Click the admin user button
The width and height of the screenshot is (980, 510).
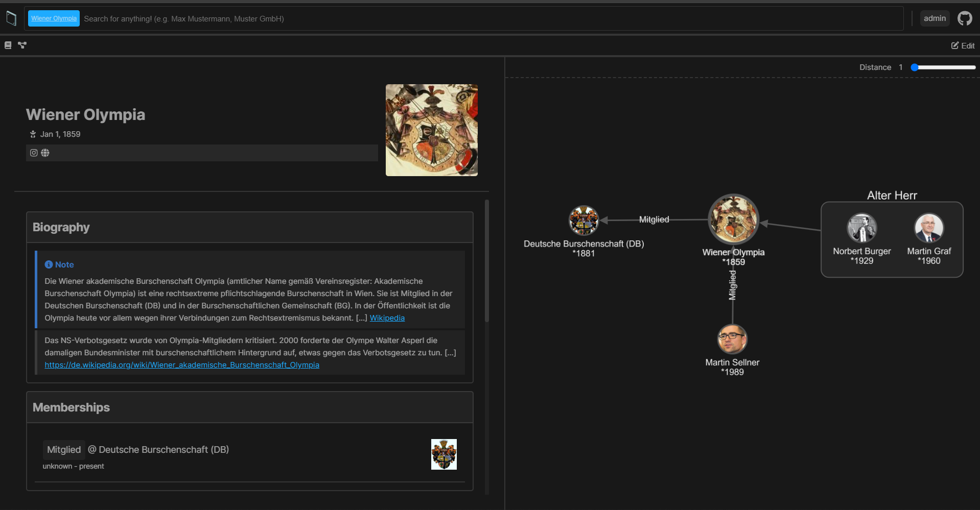(935, 18)
